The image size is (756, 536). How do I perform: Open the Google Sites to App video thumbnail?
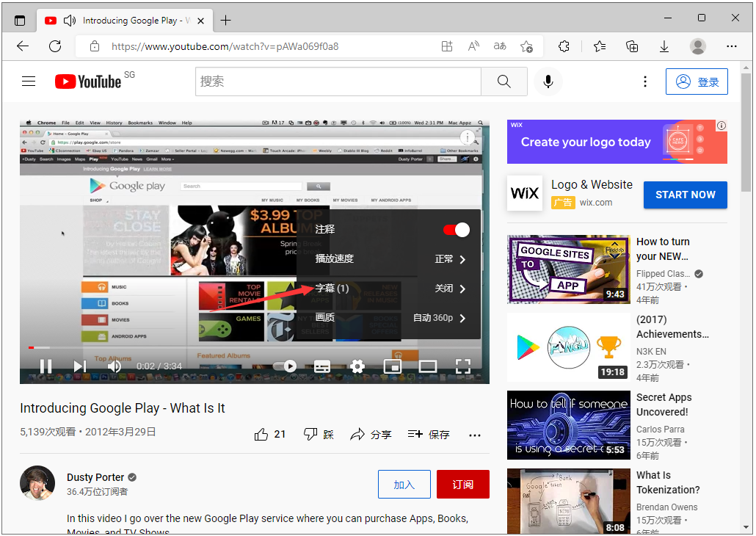(568, 269)
